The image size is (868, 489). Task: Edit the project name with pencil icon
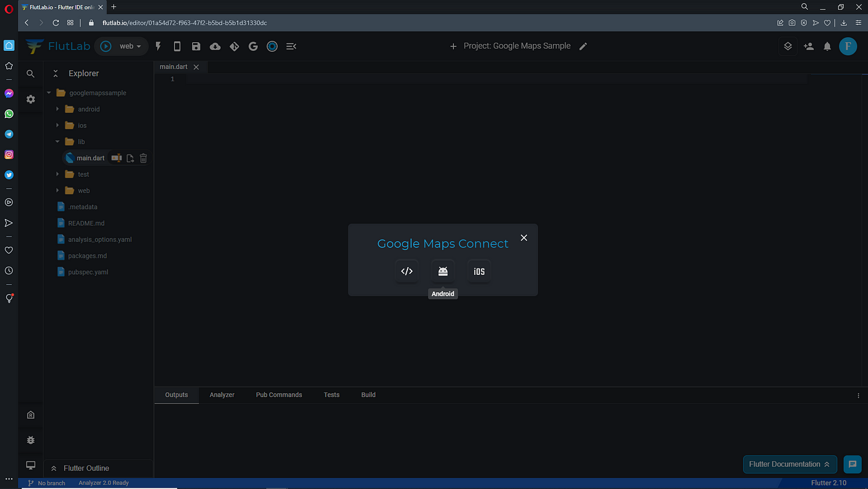point(583,46)
